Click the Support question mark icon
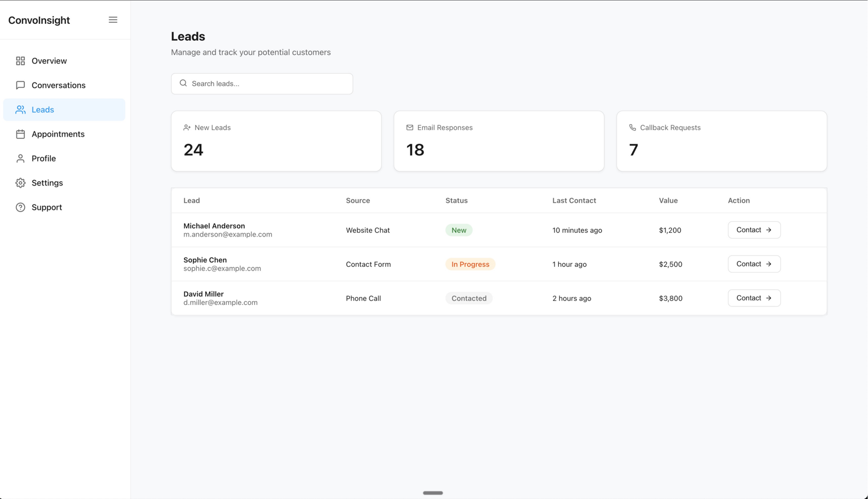The height and width of the screenshot is (499, 868). point(21,207)
